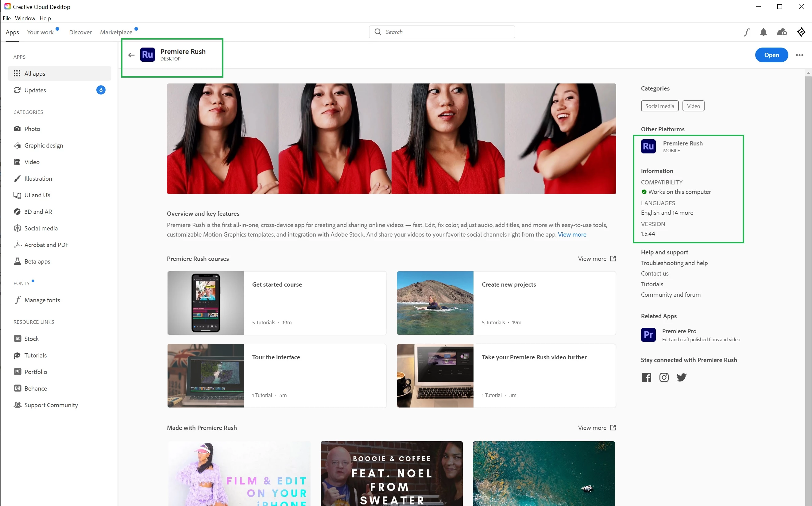Click the blue Open button
The width and height of the screenshot is (812, 506).
point(771,55)
